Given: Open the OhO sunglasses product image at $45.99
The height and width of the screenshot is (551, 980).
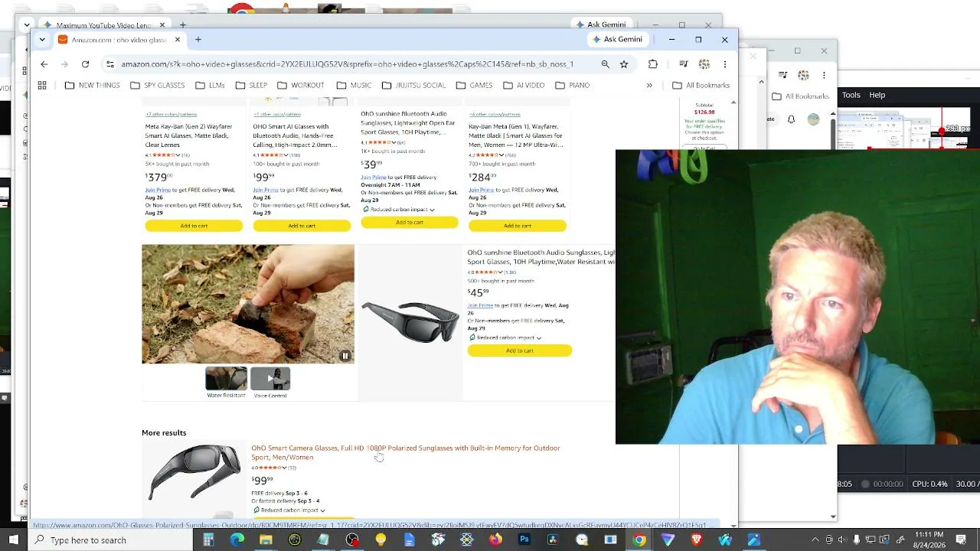Looking at the screenshot, I should [x=410, y=322].
